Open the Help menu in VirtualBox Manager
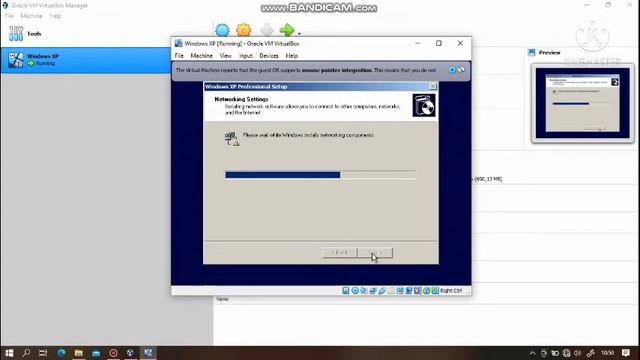Image resolution: width=640 pixels, height=360 pixels. point(55,16)
